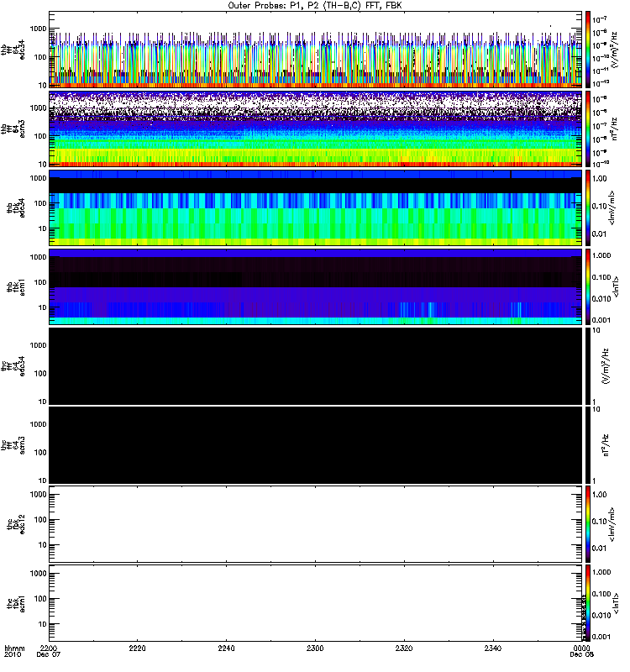Image resolution: width=630 pixels, height=672 pixels.
Task: Select the thb fbk edc34 filter bank panel
Action: coord(316,207)
